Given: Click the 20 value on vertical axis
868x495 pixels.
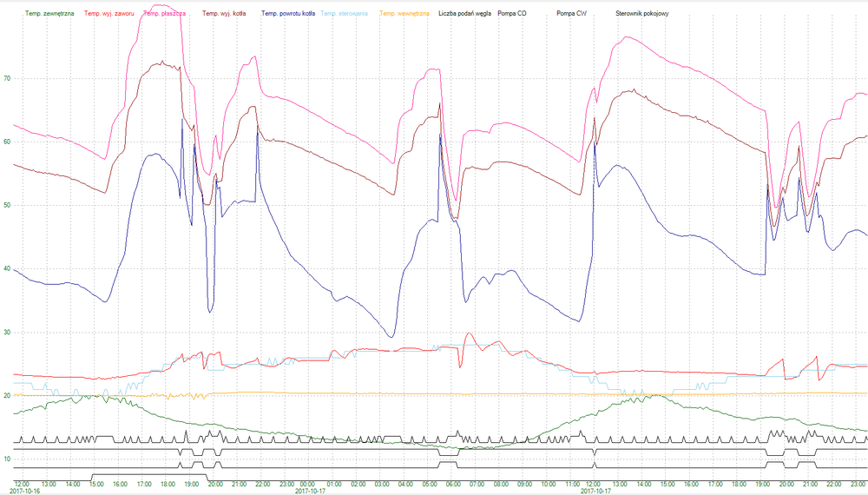Looking at the screenshot, I should click(7, 395).
